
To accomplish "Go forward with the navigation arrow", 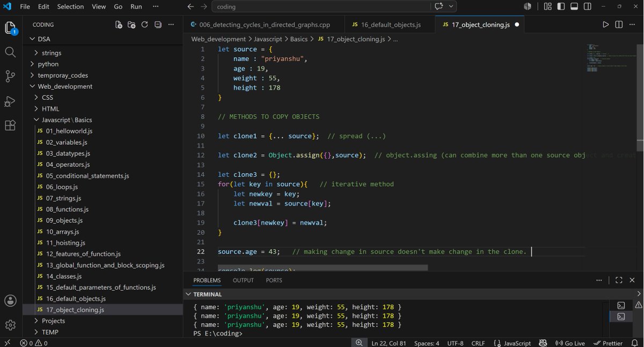I will (203, 6).
